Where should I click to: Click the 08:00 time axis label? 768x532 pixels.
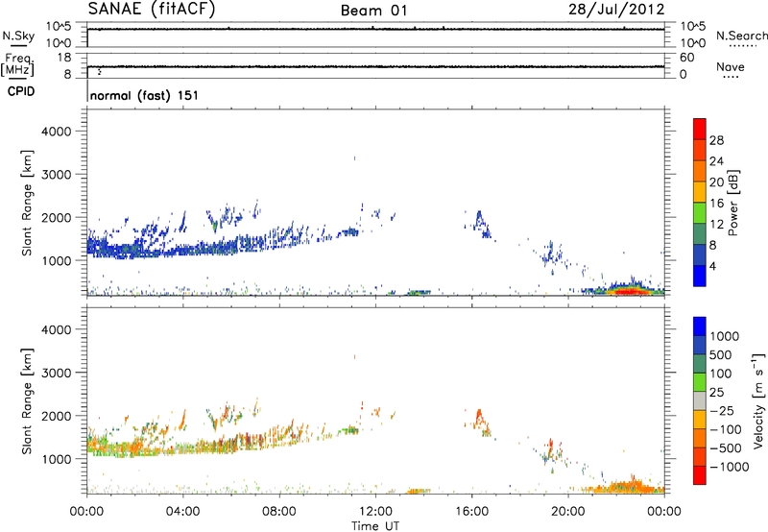coord(279,512)
